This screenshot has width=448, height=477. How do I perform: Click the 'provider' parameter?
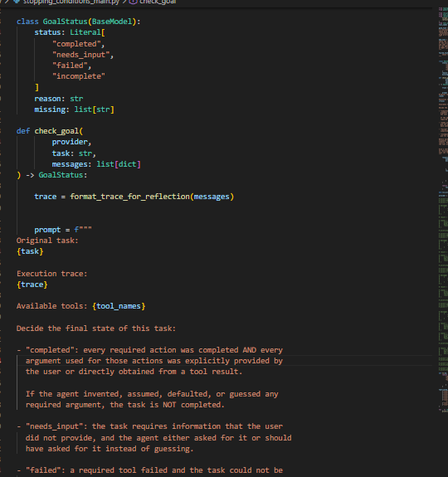pos(70,142)
